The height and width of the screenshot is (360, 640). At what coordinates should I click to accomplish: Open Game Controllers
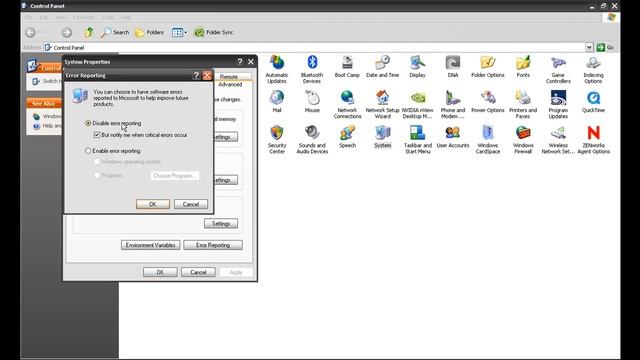558,69
